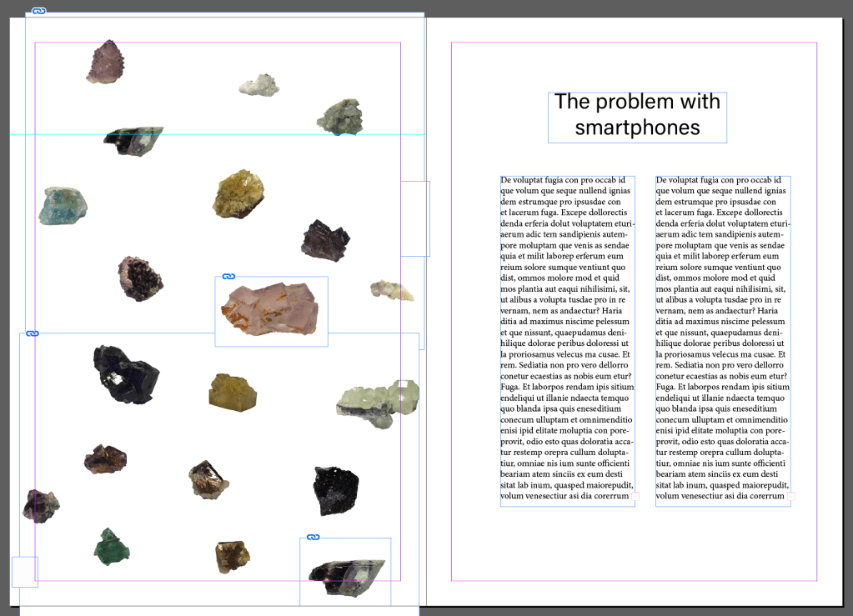Image resolution: width=853 pixels, height=616 pixels.
Task: Select the pale green elongated crystal cluster
Action: [x=377, y=403]
